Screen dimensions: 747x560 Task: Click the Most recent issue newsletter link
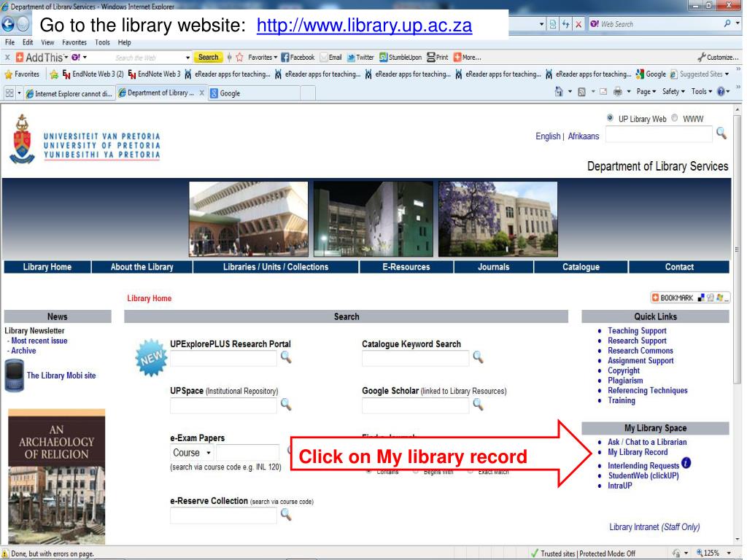click(39, 341)
